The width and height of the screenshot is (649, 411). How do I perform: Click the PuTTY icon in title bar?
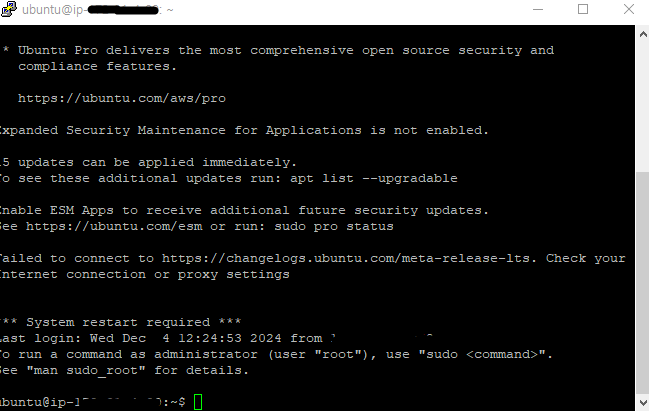(9, 9)
